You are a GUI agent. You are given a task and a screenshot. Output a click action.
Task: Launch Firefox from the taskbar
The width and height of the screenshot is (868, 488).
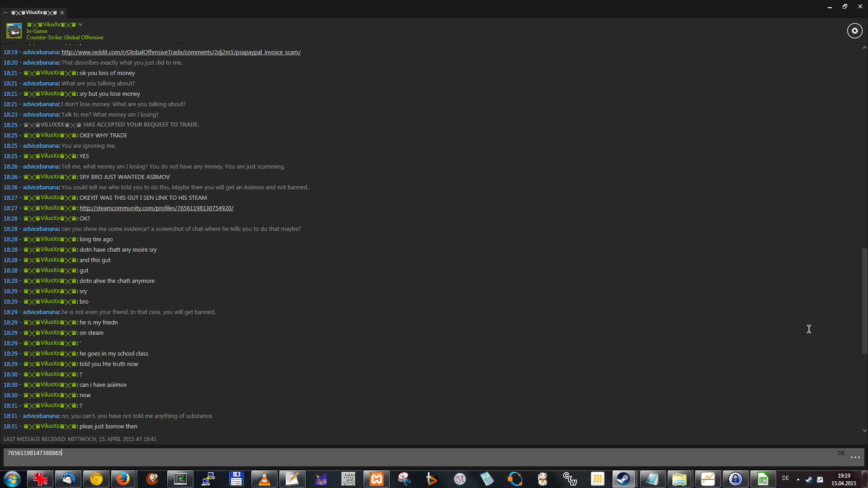(123, 479)
